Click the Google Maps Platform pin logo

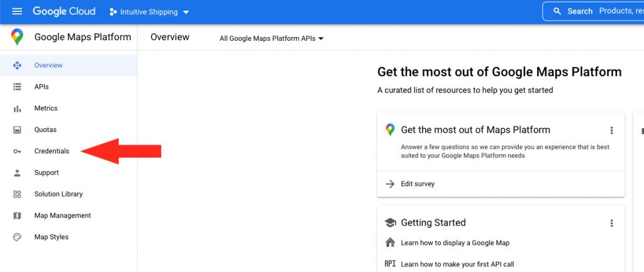pyautogui.click(x=17, y=37)
